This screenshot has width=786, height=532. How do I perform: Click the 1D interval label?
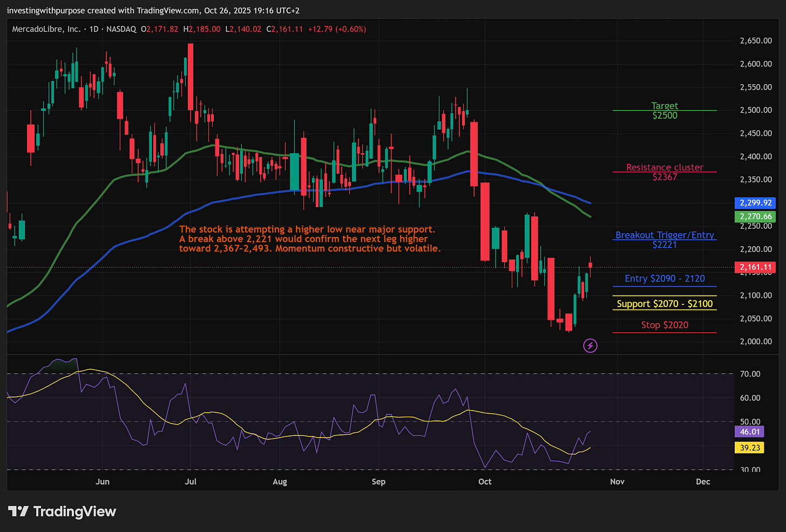[94, 29]
